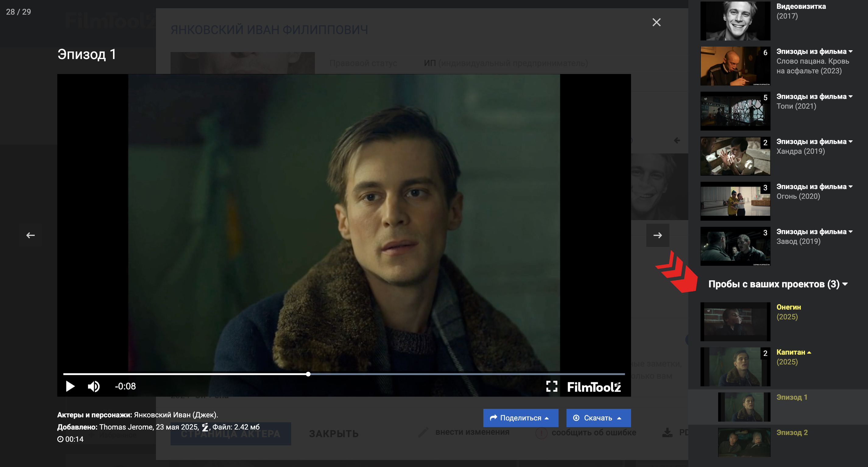868x467 pixels.
Task: Open the Поделиться share dropdown
Action: click(520, 418)
